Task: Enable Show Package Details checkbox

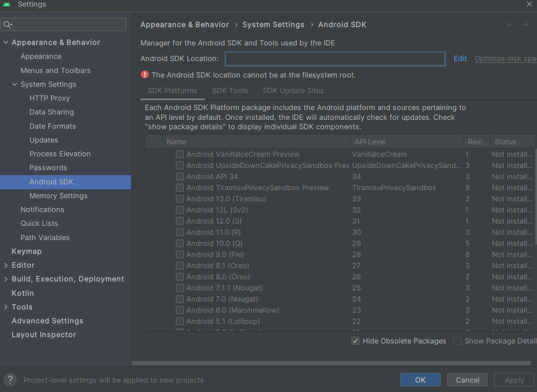Action: [457, 341]
